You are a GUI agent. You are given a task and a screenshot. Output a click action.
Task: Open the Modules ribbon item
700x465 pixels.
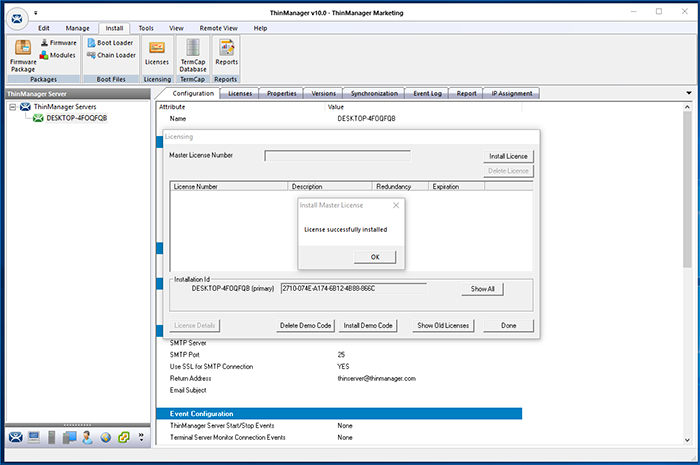pyautogui.click(x=58, y=55)
